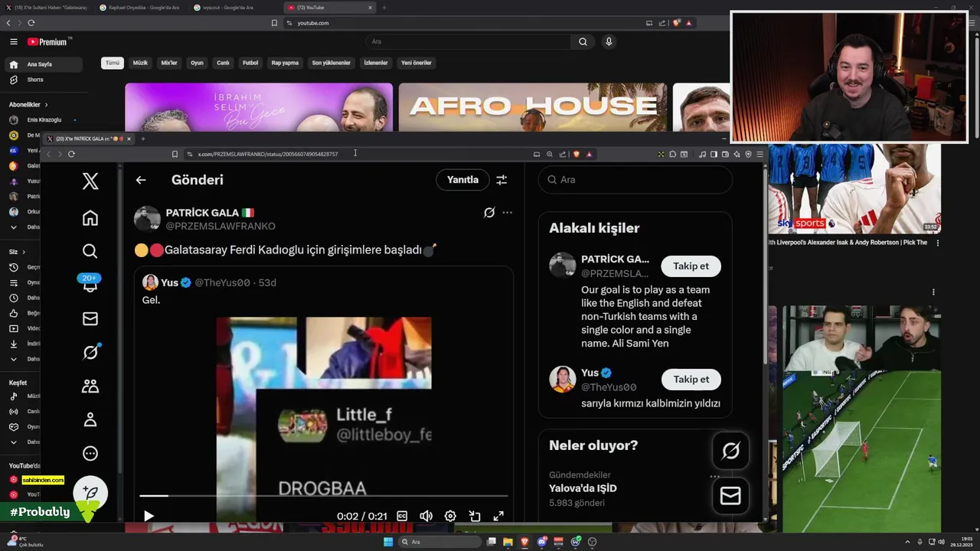Open YouTube hamburger guide menu
Screen dimensions: 980x551
[13, 42]
